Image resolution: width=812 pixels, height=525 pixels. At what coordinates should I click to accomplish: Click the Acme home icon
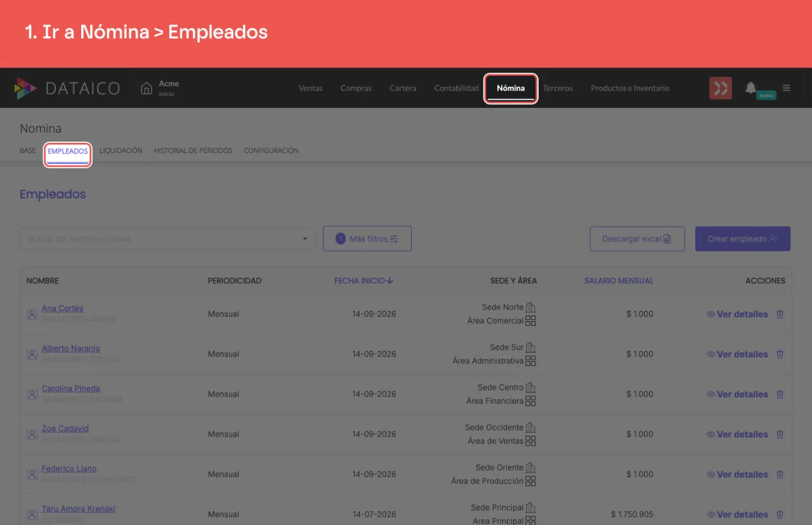tap(147, 88)
